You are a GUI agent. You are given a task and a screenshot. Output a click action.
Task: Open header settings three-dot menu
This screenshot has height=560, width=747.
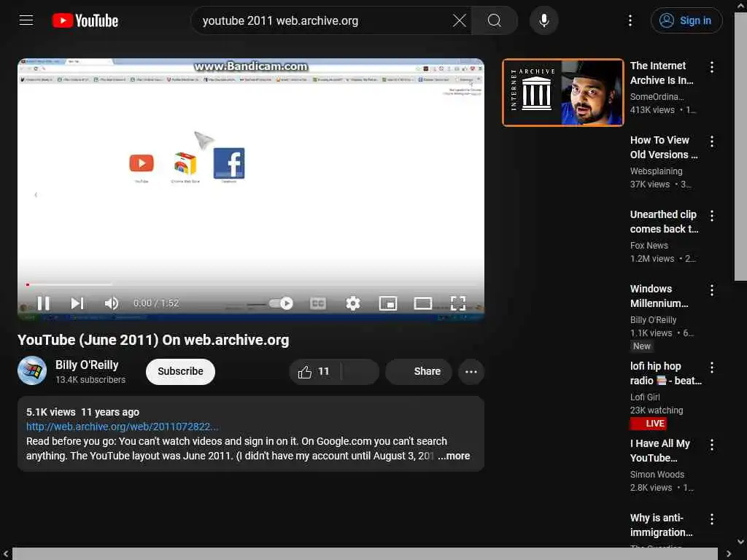pos(630,20)
